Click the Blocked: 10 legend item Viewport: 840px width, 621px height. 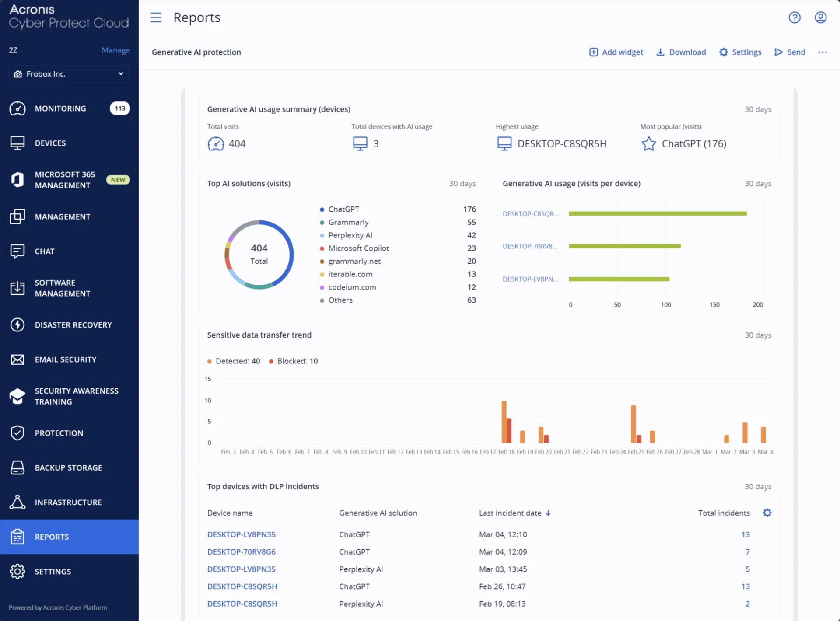pyautogui.click(x=293, y=361)
